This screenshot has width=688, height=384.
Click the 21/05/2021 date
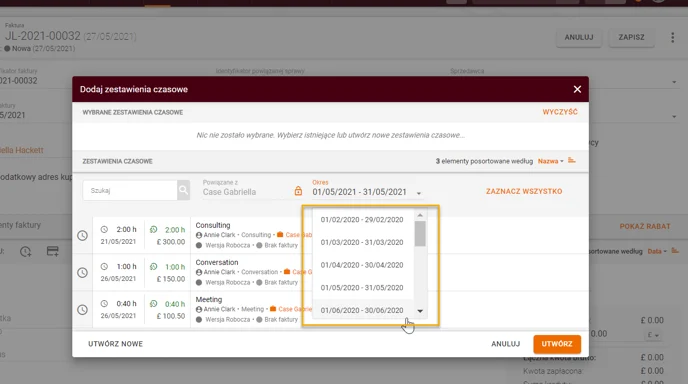click(x=118, y=242)
